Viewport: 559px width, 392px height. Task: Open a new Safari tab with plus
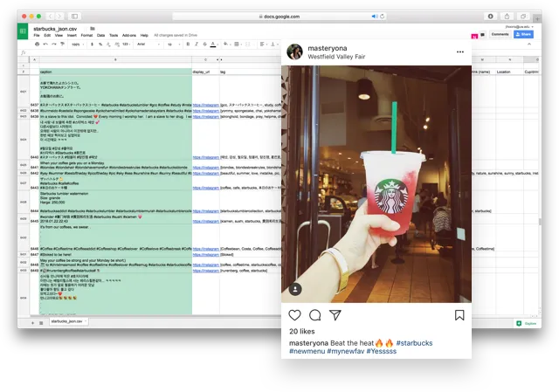point(537,18)
